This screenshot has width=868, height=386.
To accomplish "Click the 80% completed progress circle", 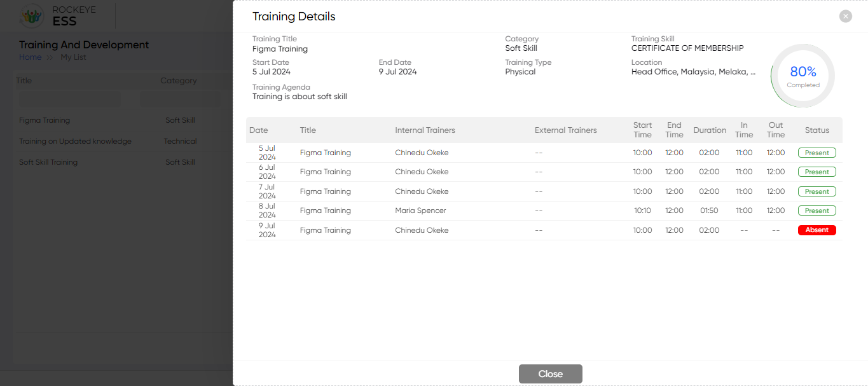I will 803,76.
